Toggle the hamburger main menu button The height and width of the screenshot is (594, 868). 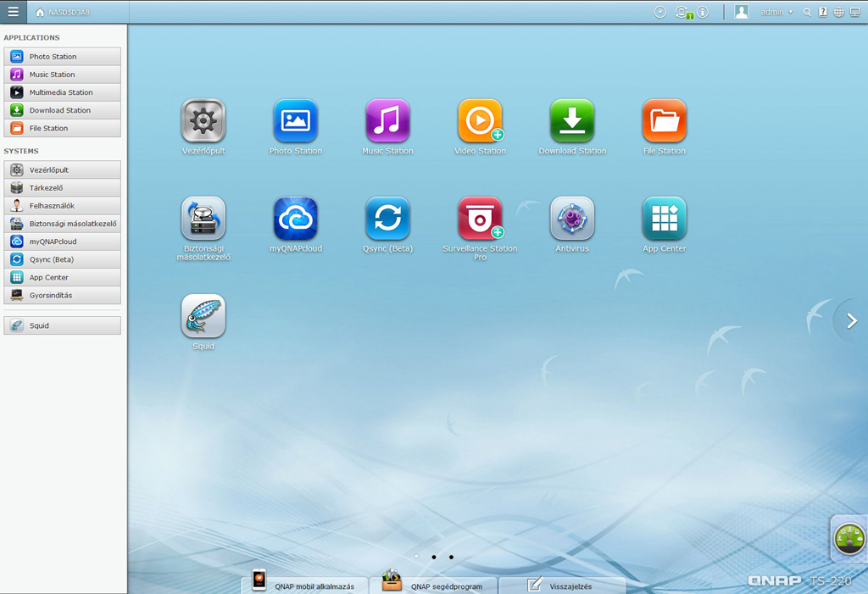pyautogui.click(x=14, y=12)
